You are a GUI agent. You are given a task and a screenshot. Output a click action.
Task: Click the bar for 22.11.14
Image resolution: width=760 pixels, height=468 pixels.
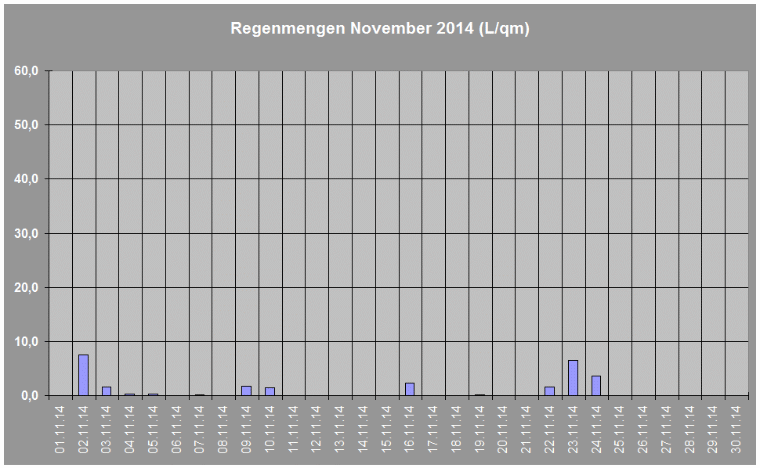tap(549, 391)
